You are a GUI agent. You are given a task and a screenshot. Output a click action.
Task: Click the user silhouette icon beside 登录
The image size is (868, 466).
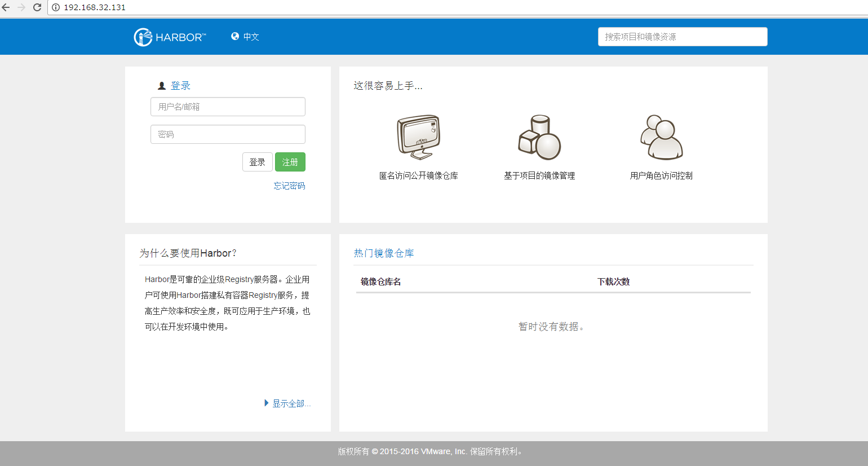coord(162,86)
